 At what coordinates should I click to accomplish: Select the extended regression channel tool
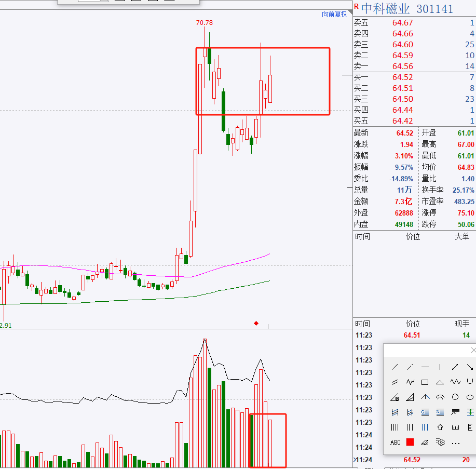pyautogui.click(x=410, y=412)
